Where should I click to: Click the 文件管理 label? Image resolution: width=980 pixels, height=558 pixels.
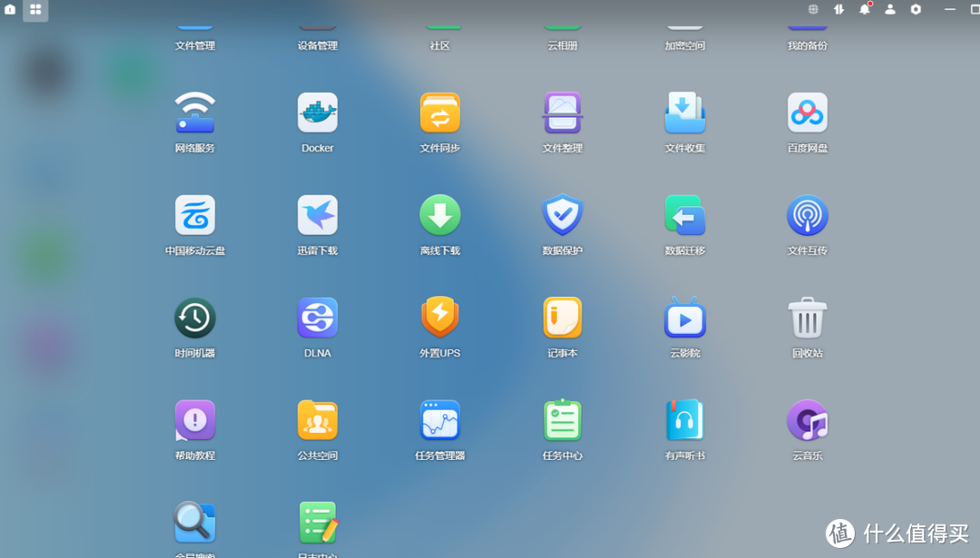(195, 45)
